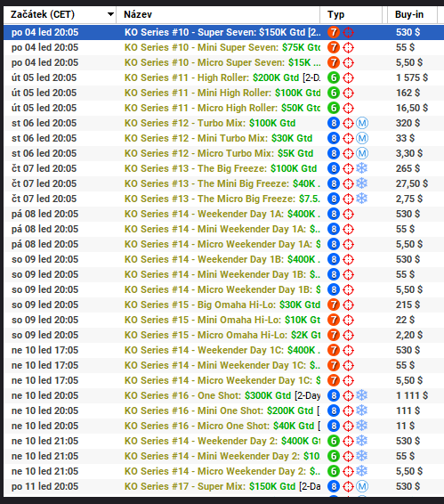Click the freezeout snowflake icon on The Big Freeze $100K row

pyautogui.click(x=362, y=168)
